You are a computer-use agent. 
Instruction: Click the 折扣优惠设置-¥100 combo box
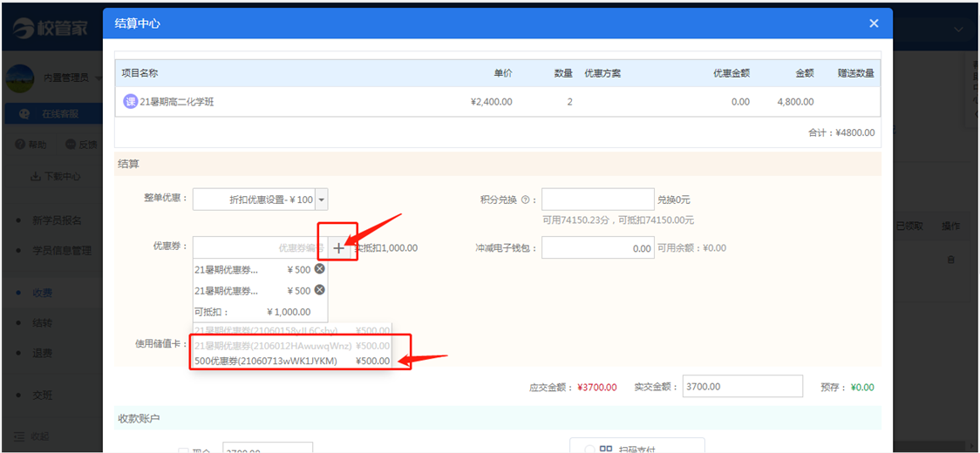(260, 200)
